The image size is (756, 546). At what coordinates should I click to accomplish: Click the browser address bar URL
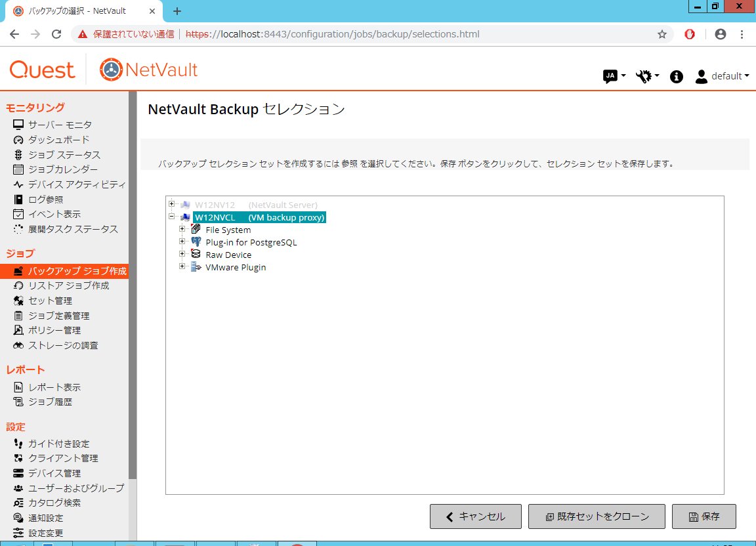click(332, 34)
